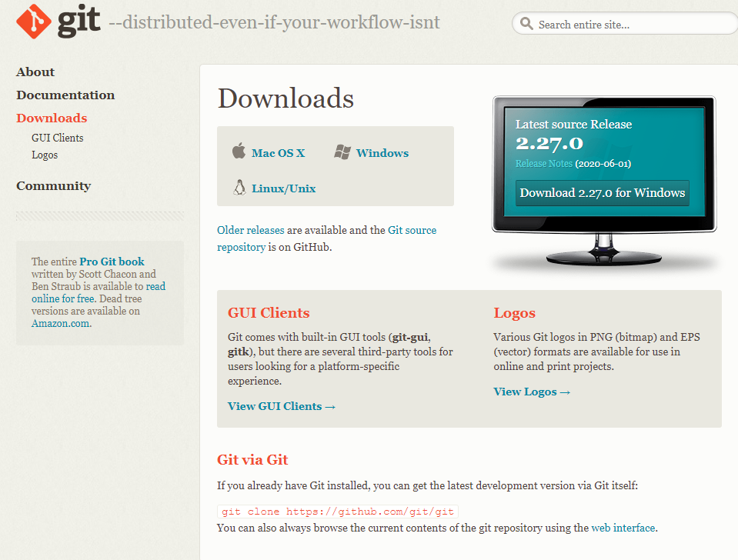Open the Pro Git book link
The height and width of the screenshot is (560, 738).
[112, 262]
